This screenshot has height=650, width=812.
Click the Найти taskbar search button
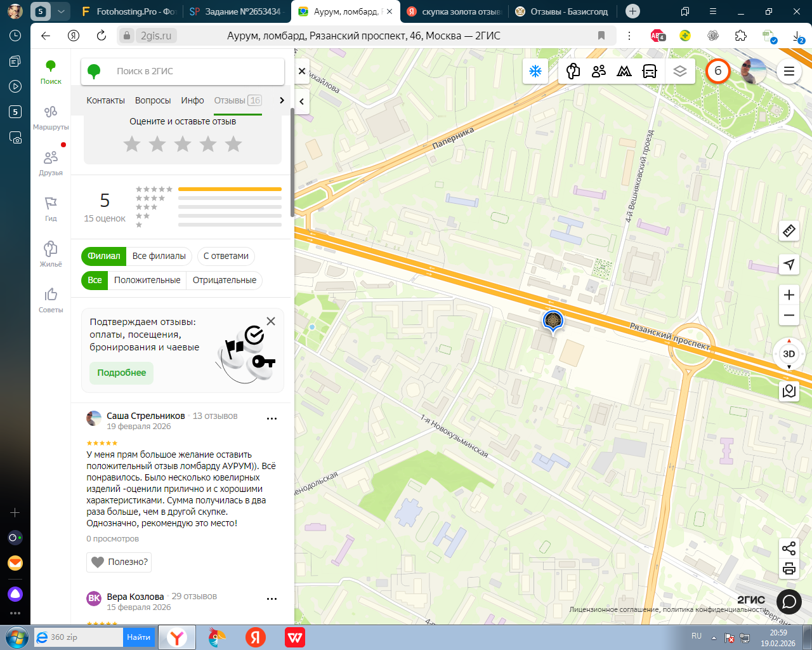[x=138, y=637]
